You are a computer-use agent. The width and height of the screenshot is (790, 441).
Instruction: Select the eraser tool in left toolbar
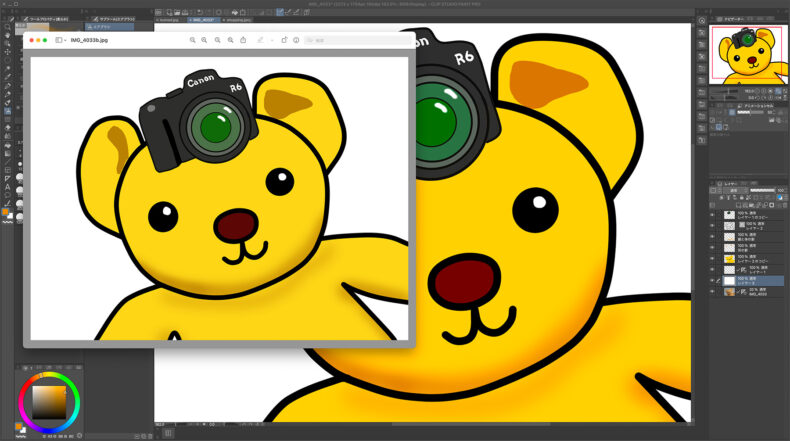point(7,127)
